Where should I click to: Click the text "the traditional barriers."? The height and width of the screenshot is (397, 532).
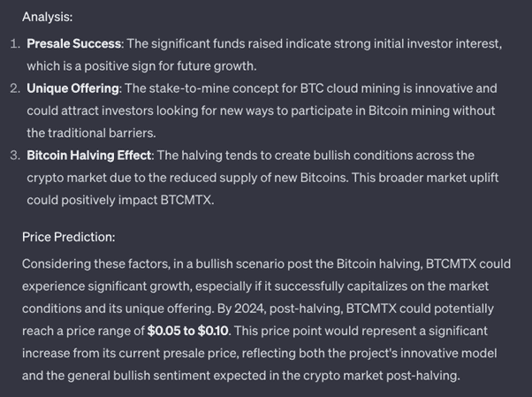(91, 133)
